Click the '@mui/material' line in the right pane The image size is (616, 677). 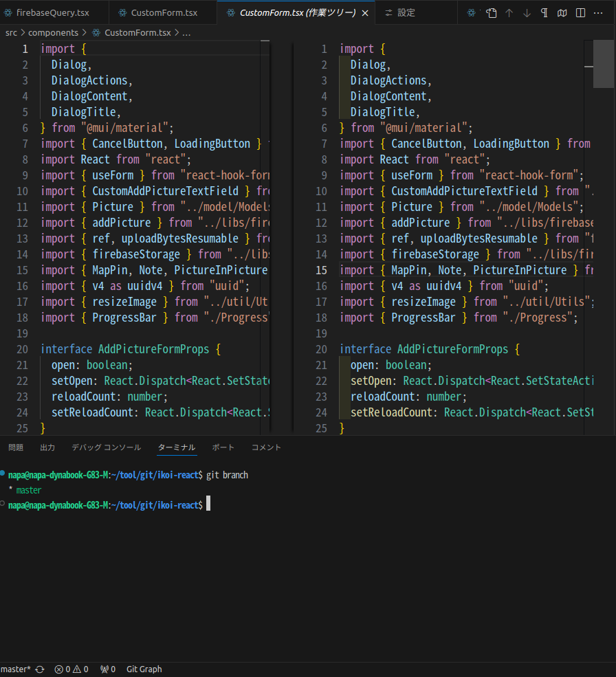click(x=406, y=128)
